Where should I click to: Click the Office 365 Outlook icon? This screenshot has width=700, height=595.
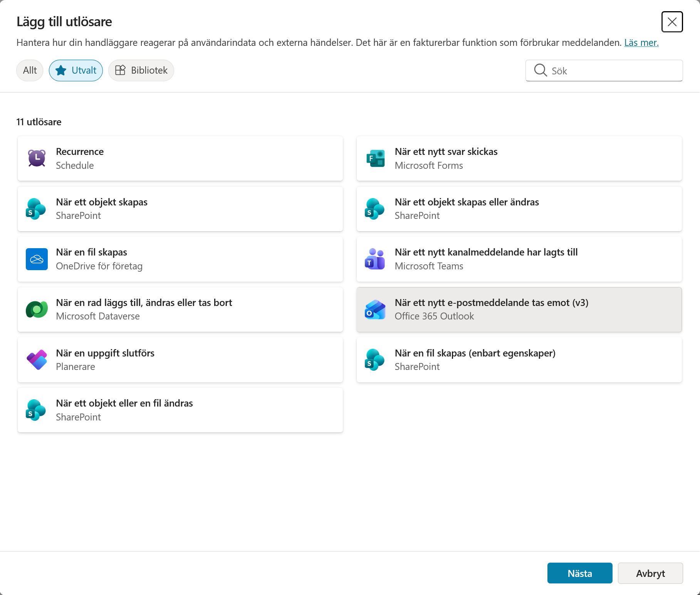375,309
